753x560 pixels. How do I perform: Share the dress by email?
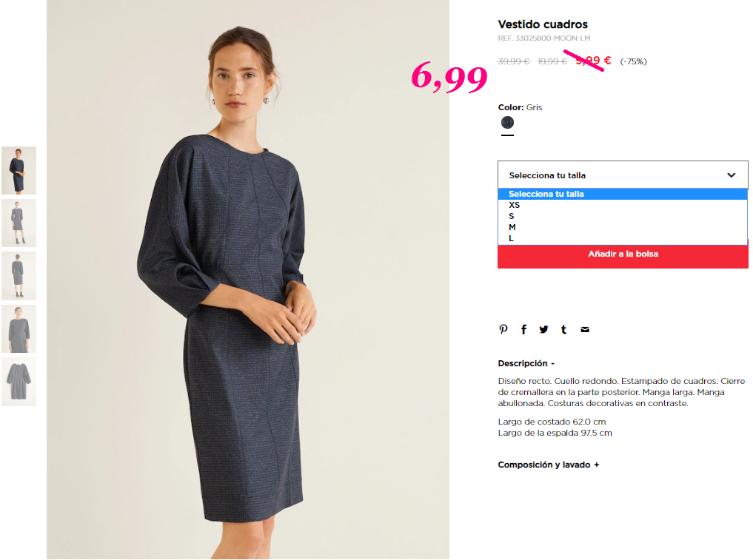coord(584,329)
